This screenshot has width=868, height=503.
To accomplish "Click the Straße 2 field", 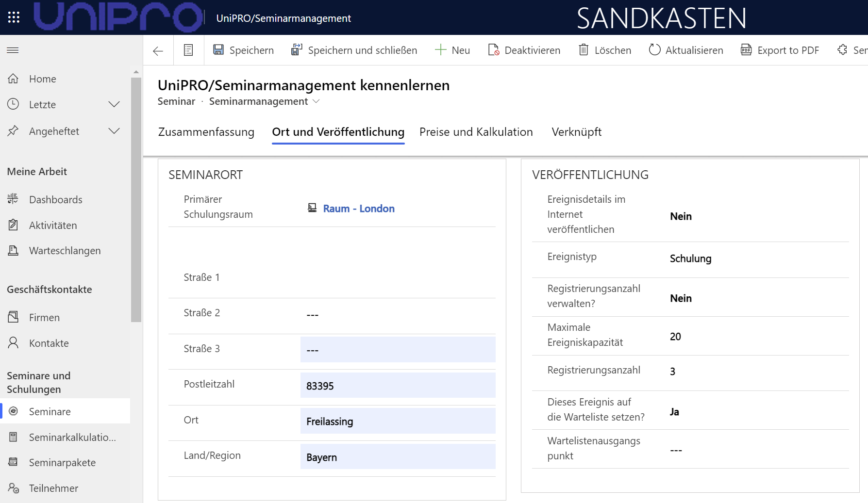I will 398,314.
